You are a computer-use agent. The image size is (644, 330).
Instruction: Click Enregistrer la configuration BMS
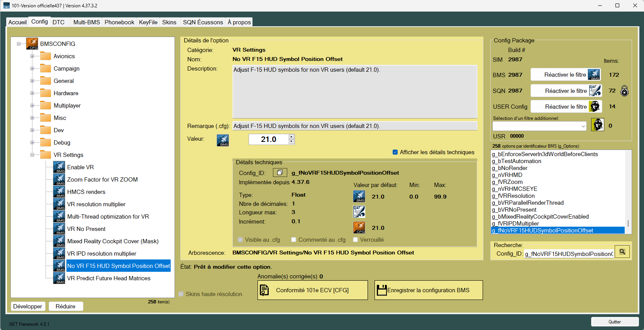pos(429,290)
